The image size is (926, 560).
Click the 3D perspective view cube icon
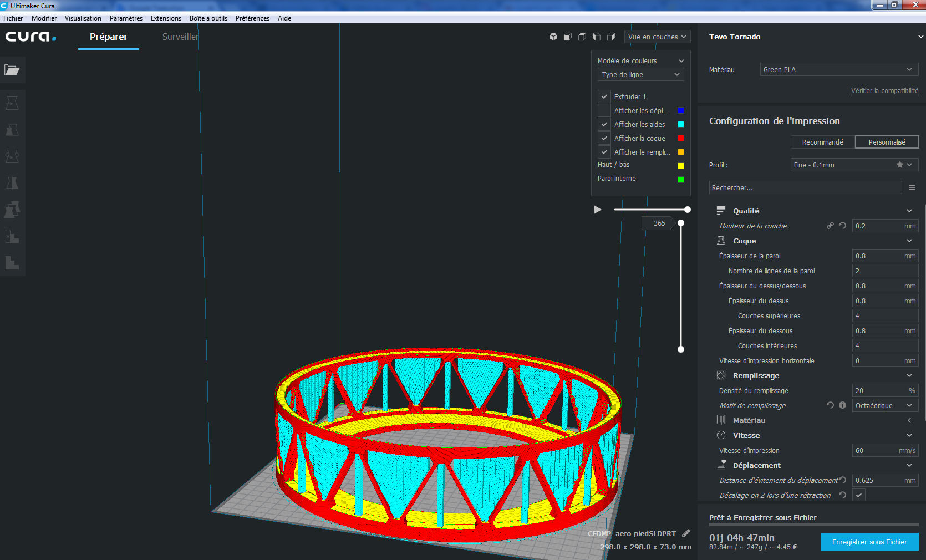(x=553, y=37)
